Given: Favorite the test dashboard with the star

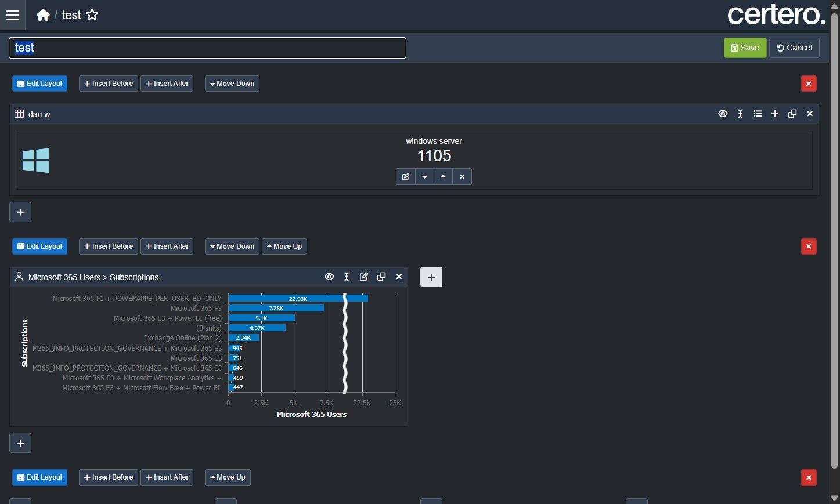Looking at the screenshot, I should [92, 15].
